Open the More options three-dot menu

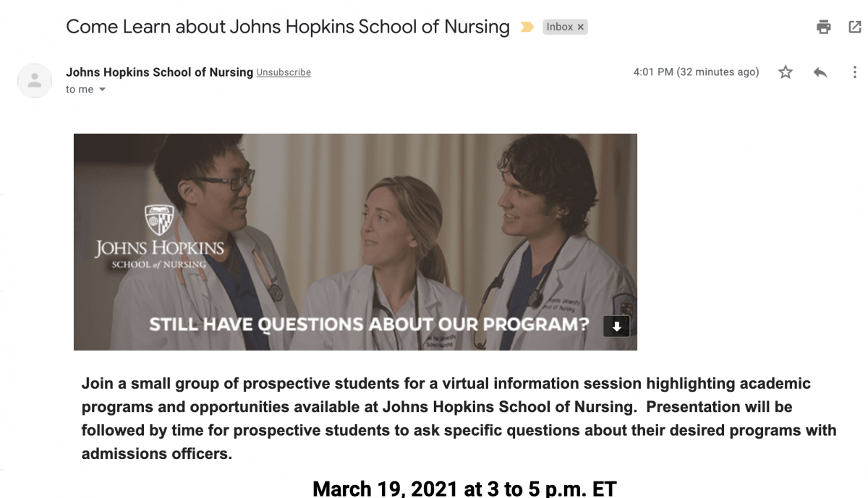tap(855, 72)
